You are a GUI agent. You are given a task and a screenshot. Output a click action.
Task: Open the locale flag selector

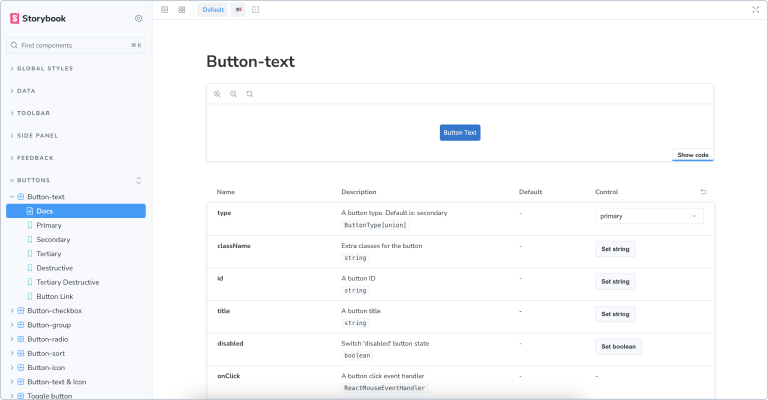click(x=239, y=10)
